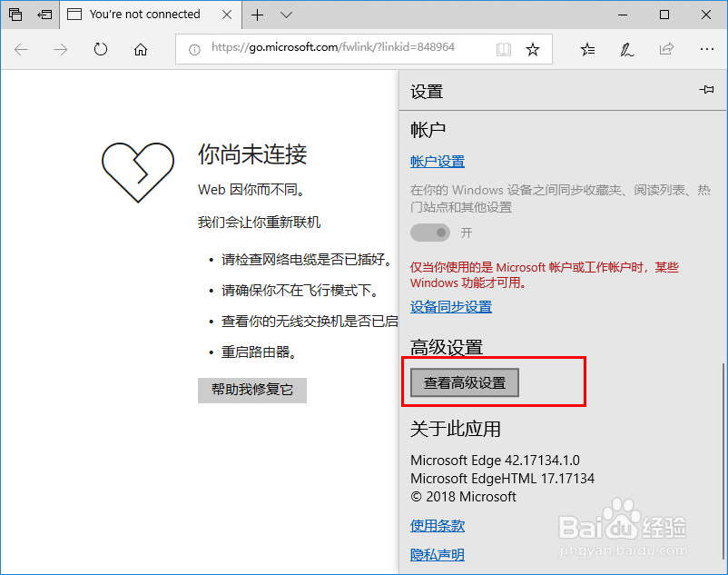This screenshot has width=728, height=575.
Task: Open the 帐户设置 link
Action: point(437,161)
